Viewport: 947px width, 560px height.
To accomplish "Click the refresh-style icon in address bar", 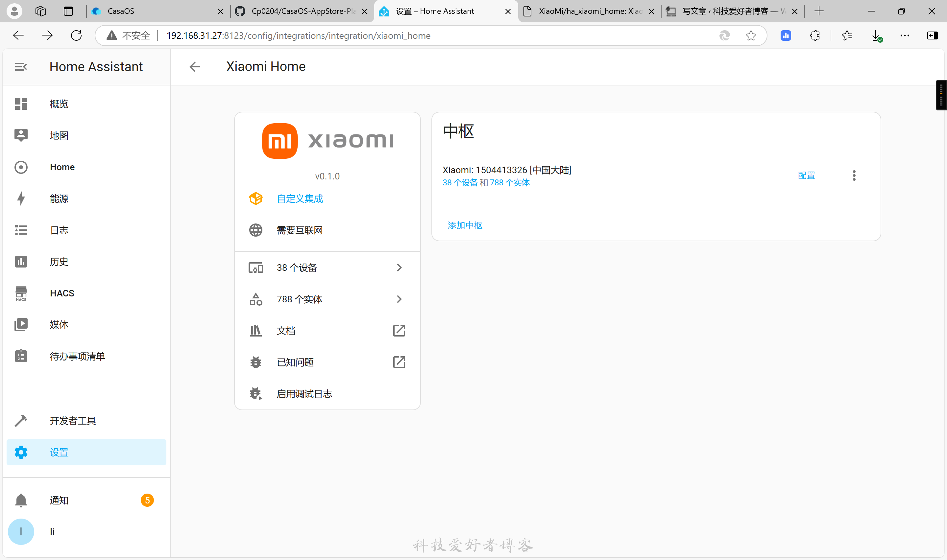I will [x=724, y=35].
